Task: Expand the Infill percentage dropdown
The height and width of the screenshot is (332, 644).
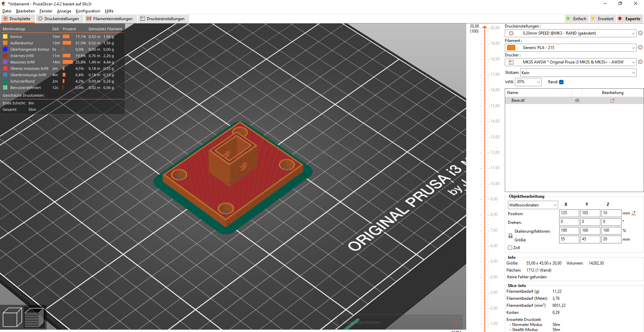Action: pos(528,82)
